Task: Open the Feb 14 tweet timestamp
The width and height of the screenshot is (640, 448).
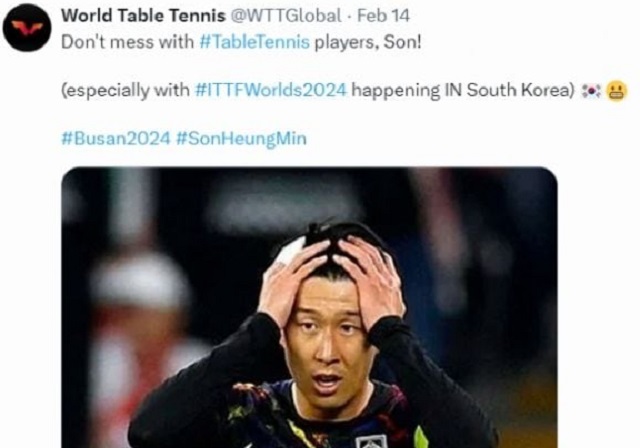Action: (x=383, y=16)
